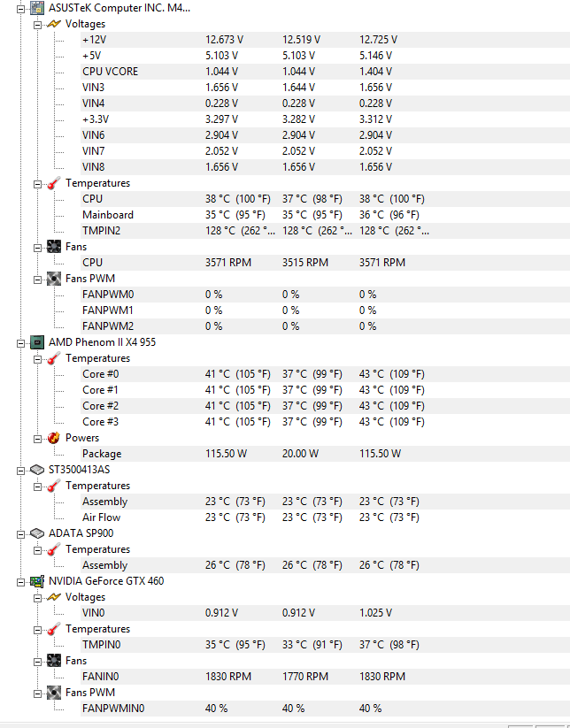This screenshot has height=728, width=570.
Task: Click the thermometer icon under AMD Phenom
Action: click(x=54, y=358)
